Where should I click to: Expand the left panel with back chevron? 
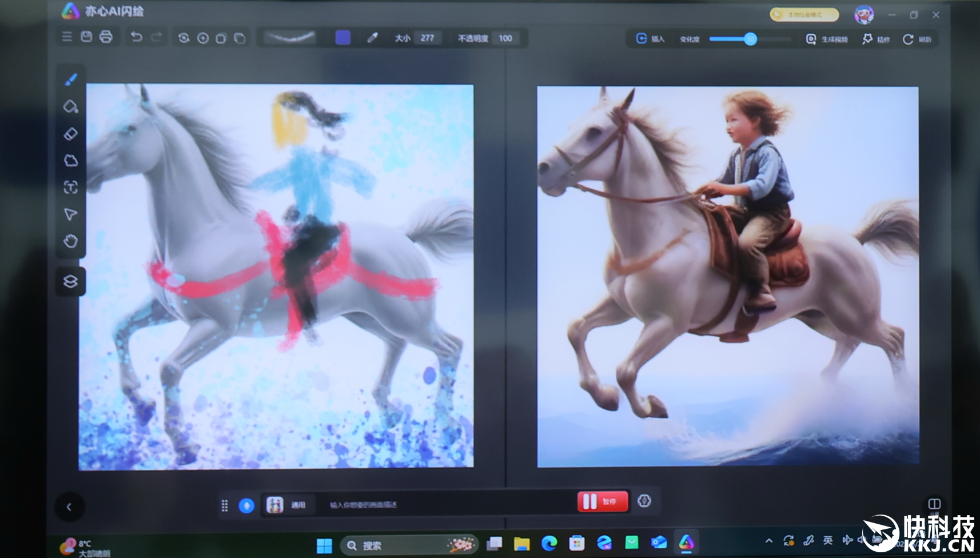(69, 507)
